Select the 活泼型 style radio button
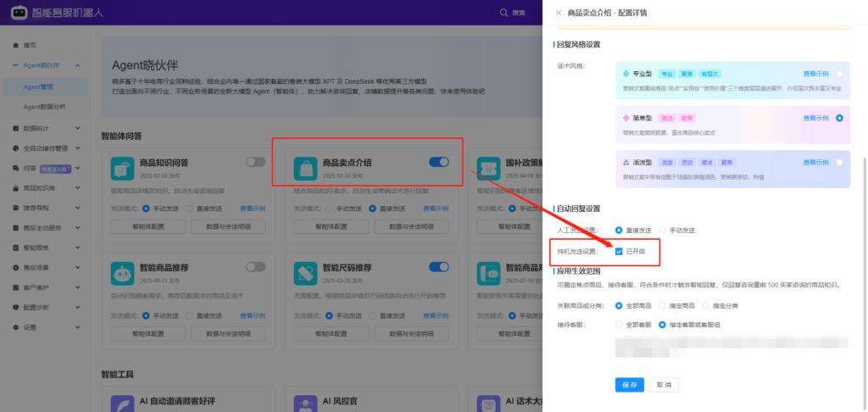The image size is (868, 412). point(840,162)
